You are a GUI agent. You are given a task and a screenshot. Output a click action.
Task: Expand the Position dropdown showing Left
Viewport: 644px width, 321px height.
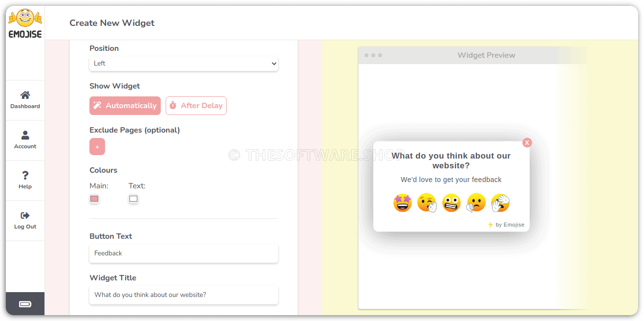(x=184, y=64)
